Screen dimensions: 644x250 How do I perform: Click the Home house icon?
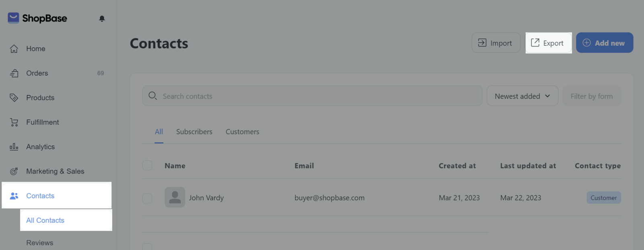coord(14,49)
